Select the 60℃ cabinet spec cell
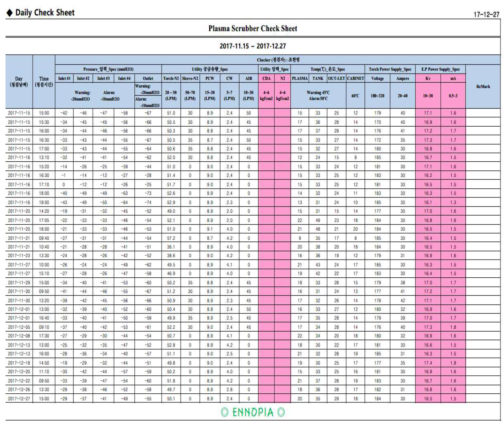The image size is (504, 426). tap(355, 96)
